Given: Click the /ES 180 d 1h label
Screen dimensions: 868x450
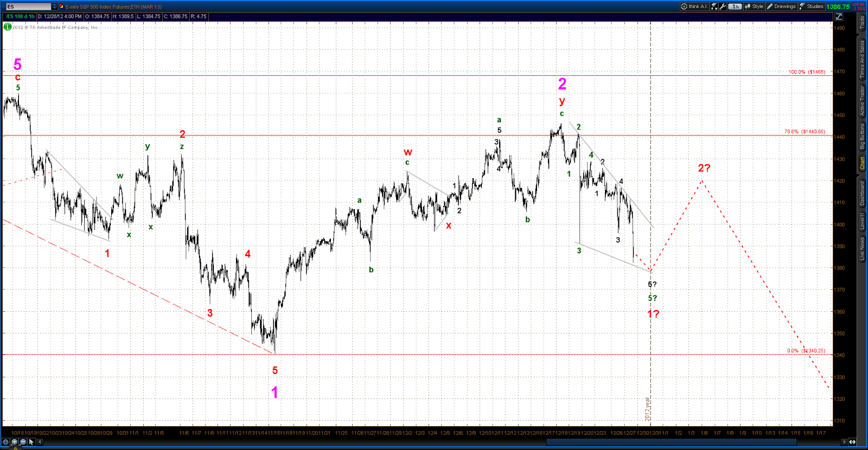Looking at the screenshot, I should [20, 16].
